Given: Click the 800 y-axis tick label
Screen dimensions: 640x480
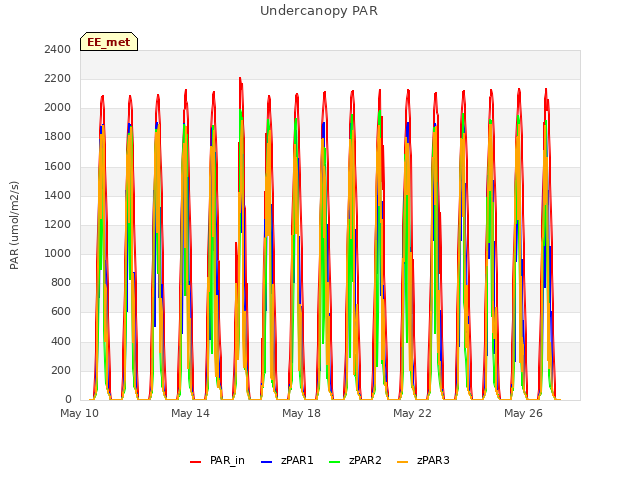Looking at the screenshot, I should tap(61, 282).
